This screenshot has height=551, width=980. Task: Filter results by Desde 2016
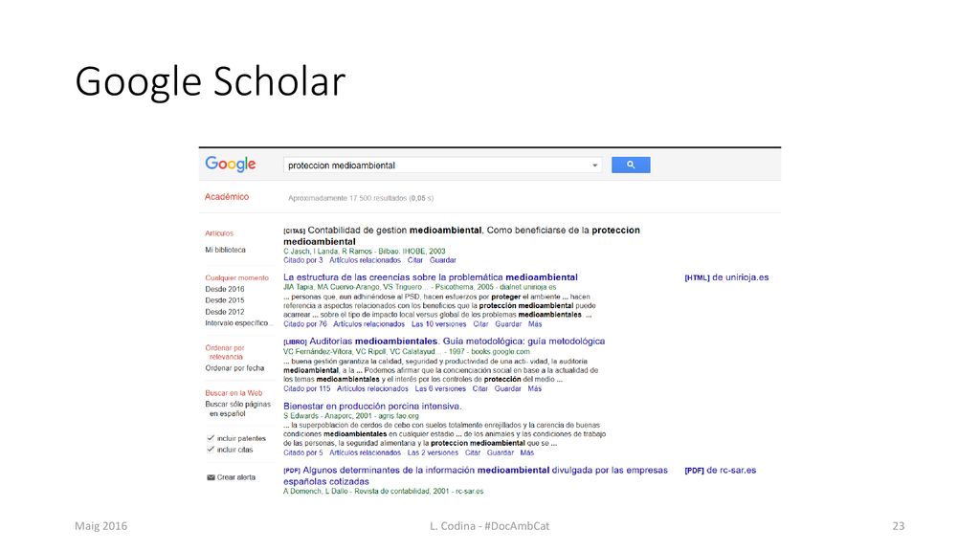225,289
